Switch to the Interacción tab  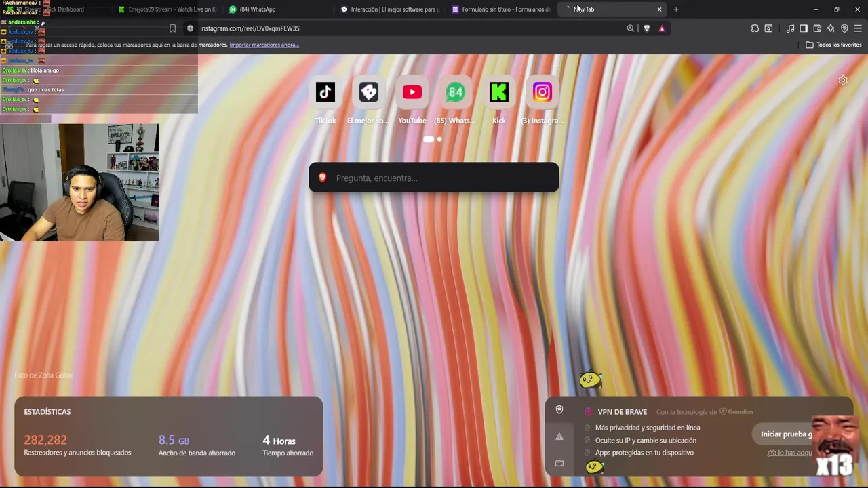(390, 9)
